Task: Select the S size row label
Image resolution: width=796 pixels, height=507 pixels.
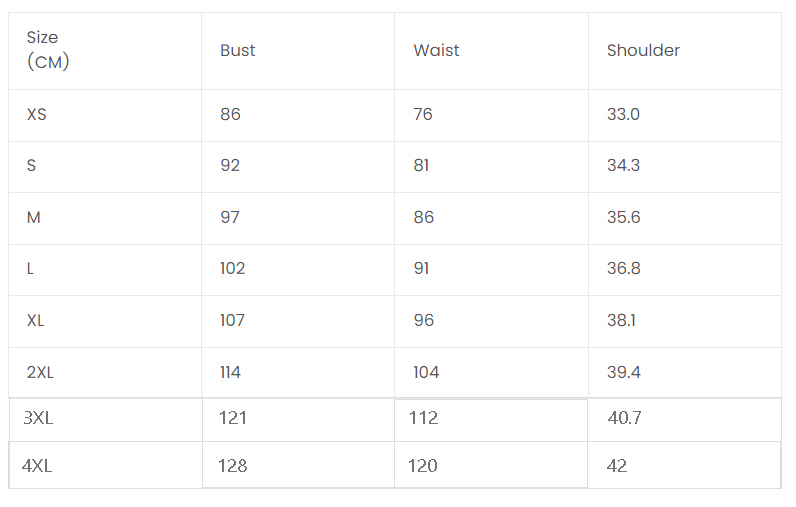Action: pyautogui.click(x=32, y=166)
